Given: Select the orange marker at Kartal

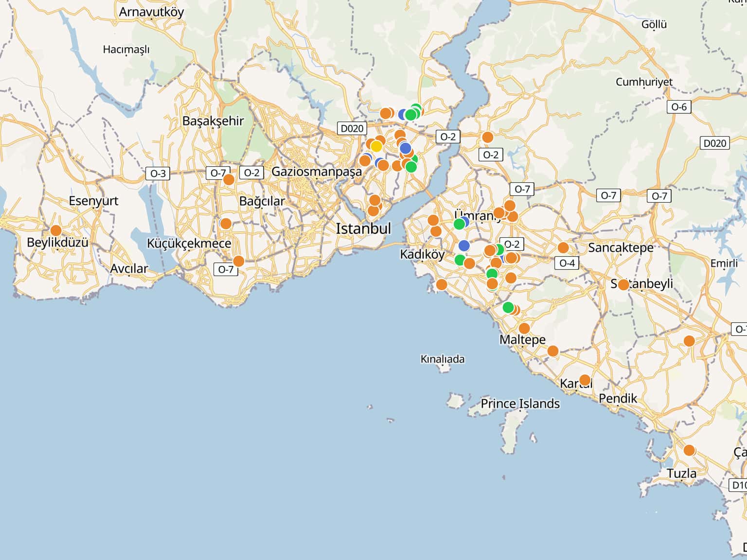Looking at the screenshot, I should click(x=585, y=380).
